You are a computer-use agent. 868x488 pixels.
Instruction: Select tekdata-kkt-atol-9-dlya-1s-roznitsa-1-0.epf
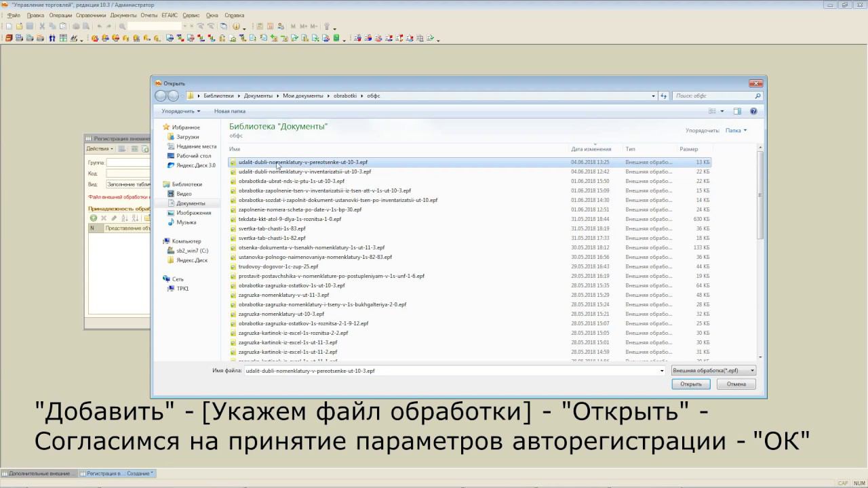(x=469, y=220)
